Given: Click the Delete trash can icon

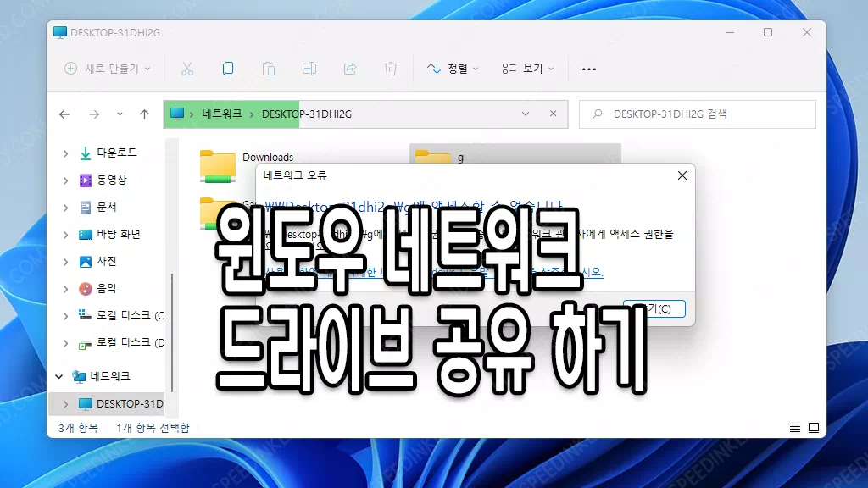Looking at the screenshot, I should [391, 69].
